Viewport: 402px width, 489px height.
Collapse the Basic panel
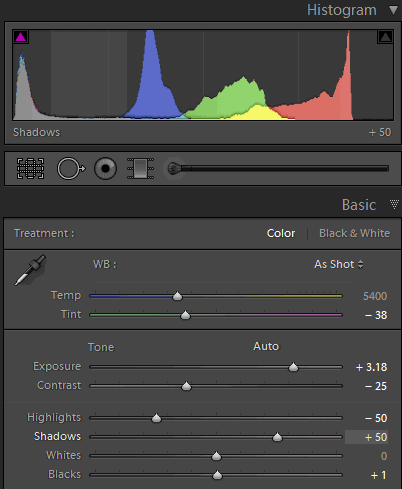coord(394,204)
